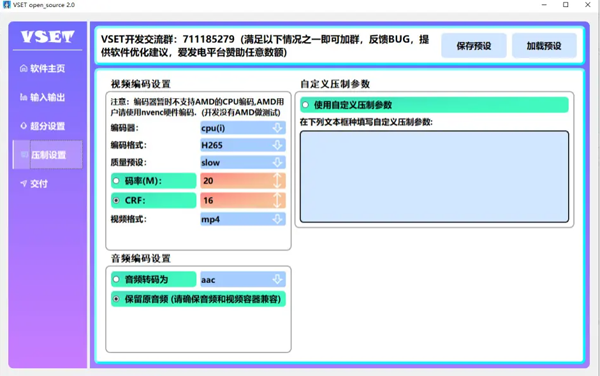Select 压制设置 sidebar item
Image resolution: width=600 pixels, height=376 pixels.
[x=47, y=155]
